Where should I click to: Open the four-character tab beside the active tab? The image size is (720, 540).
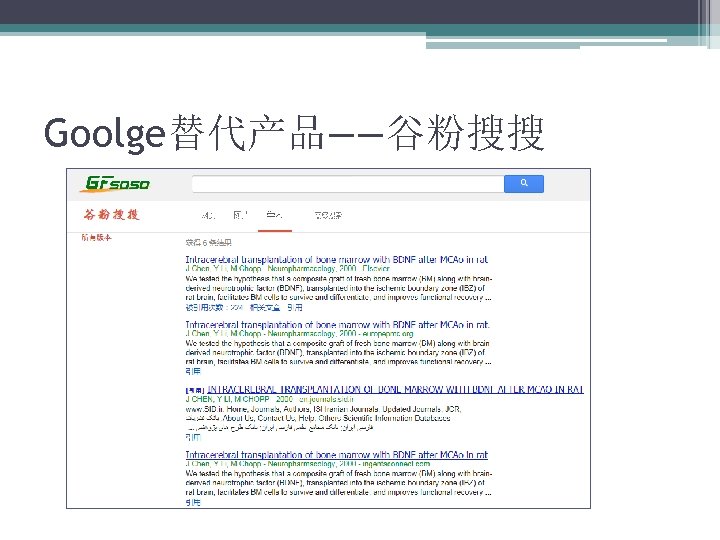(328, 215)
